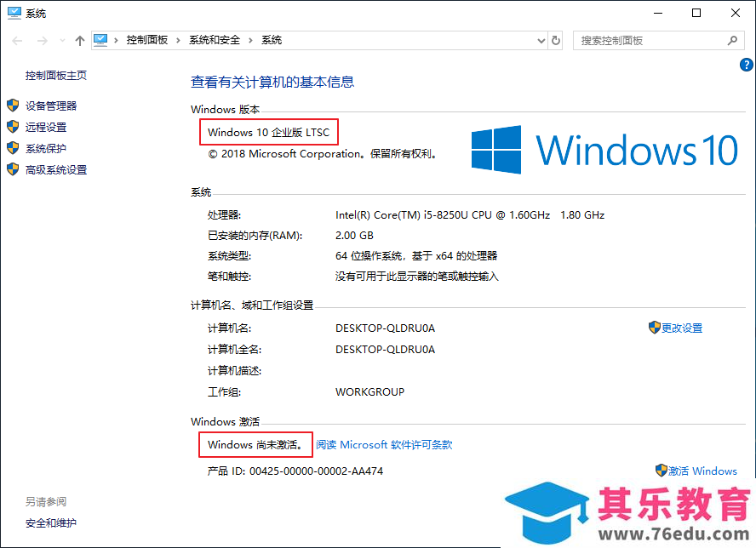Refresh the page with refresh icon
The width and height of the screenshot is (756, 548).
click(x=556, y=41)
